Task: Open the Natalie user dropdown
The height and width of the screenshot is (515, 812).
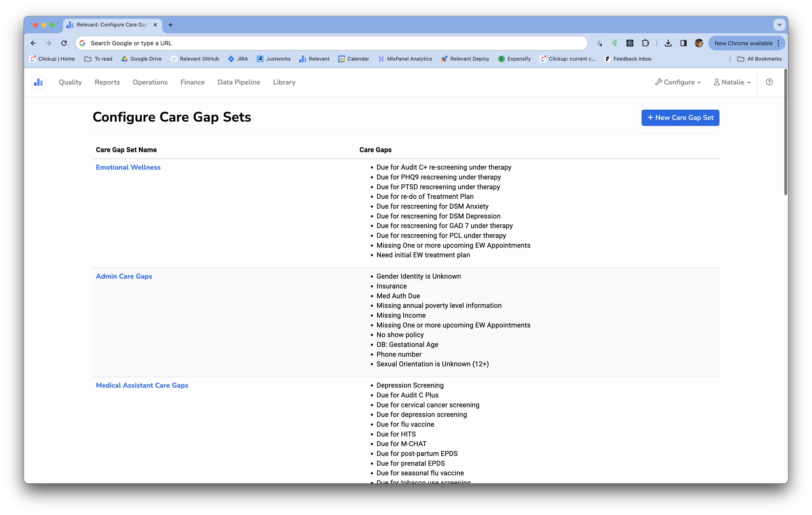Action: [732, 82]
